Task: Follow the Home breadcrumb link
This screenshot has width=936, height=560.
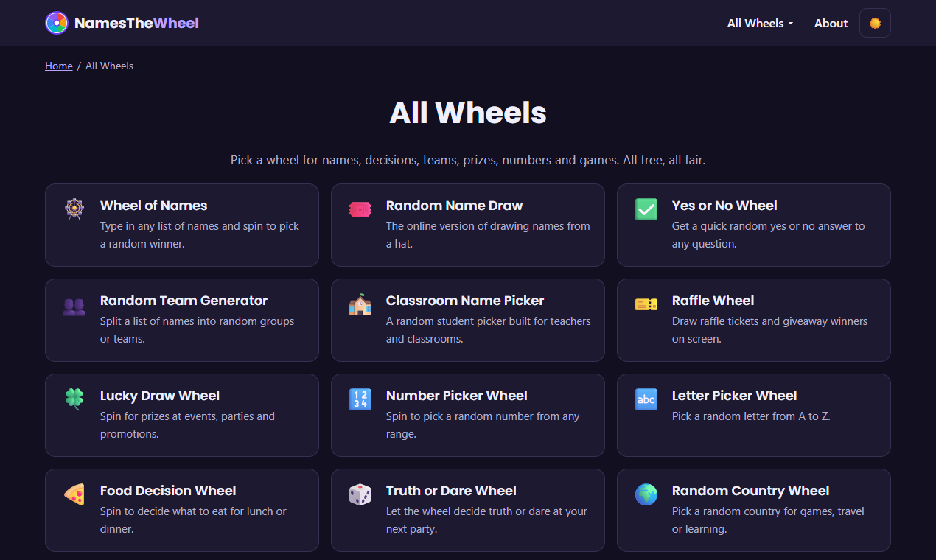Action: point(59,66)
